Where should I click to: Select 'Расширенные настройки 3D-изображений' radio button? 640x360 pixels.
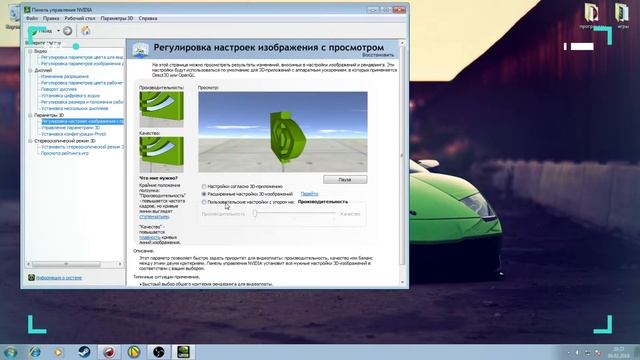click(204, 194)
